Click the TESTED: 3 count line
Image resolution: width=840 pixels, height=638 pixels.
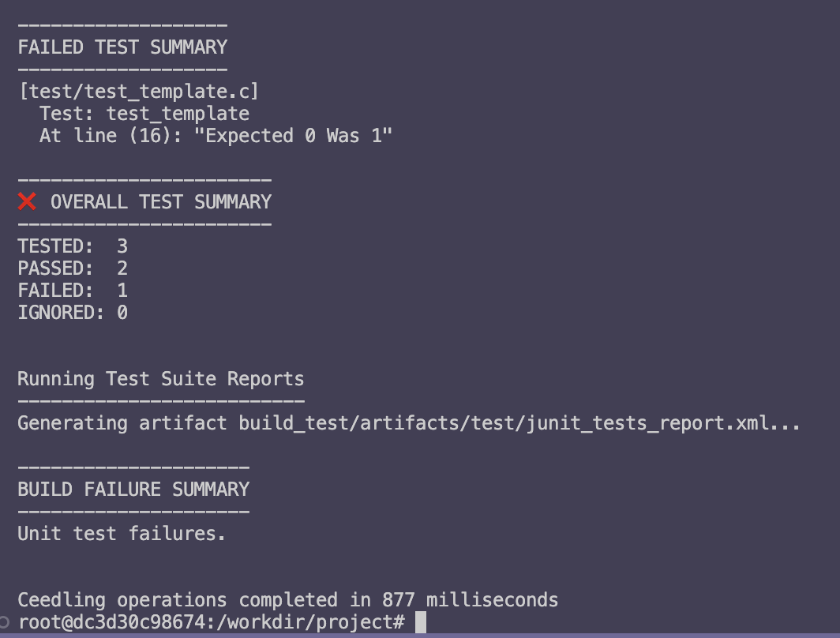[73, 246]
